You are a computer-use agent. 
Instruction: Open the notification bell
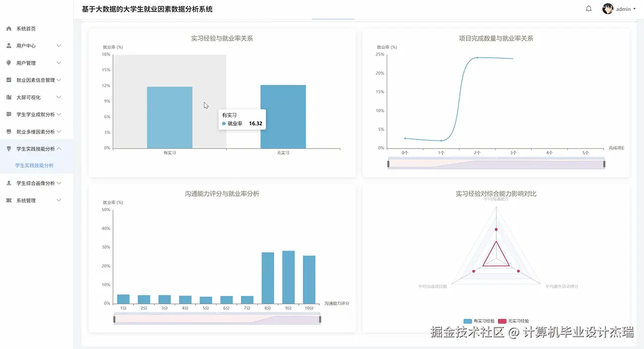[589, 9]
